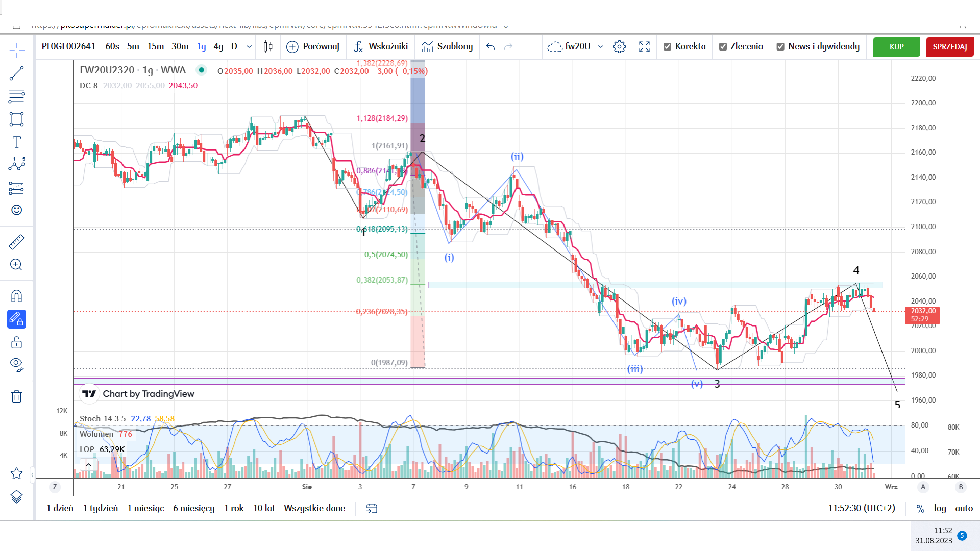Activate the zoom in tool
Image resolution: width=980 pixels, height=551 pixels.
(16, 265)
